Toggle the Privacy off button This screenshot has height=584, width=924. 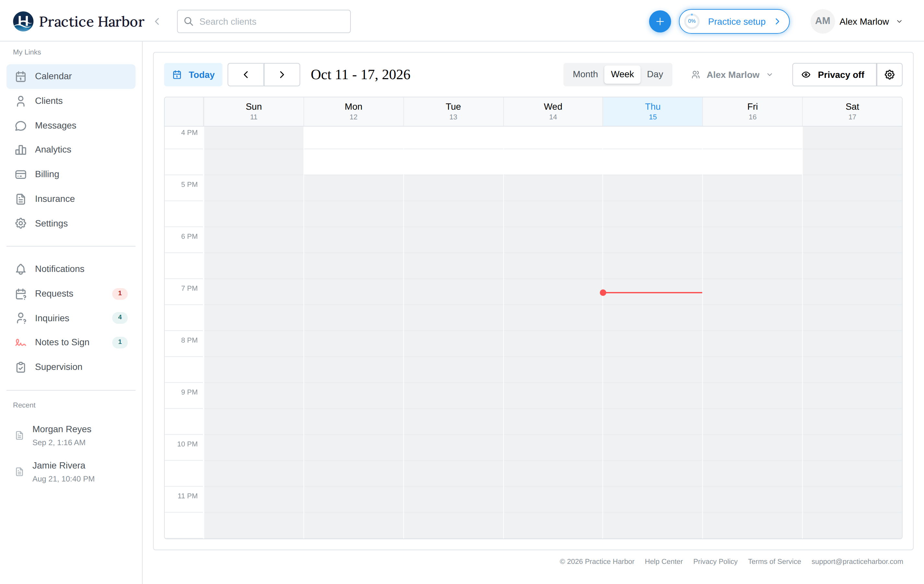pos(834,75)
